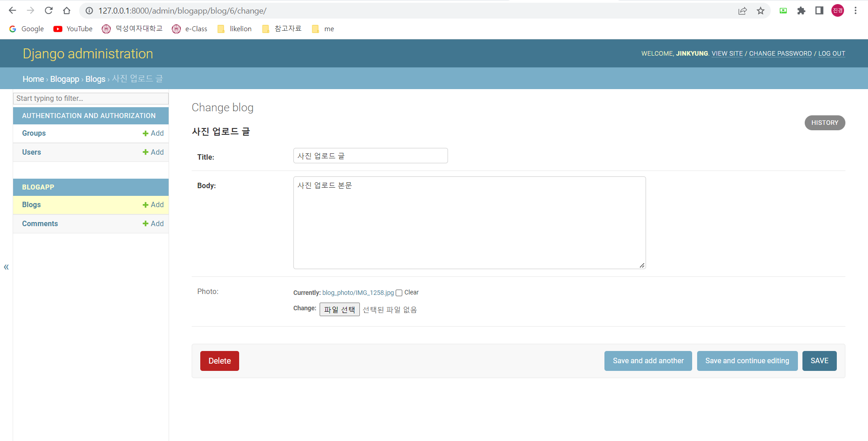Open the me bookmark folder
868x441 pixels.
(323, 29)
